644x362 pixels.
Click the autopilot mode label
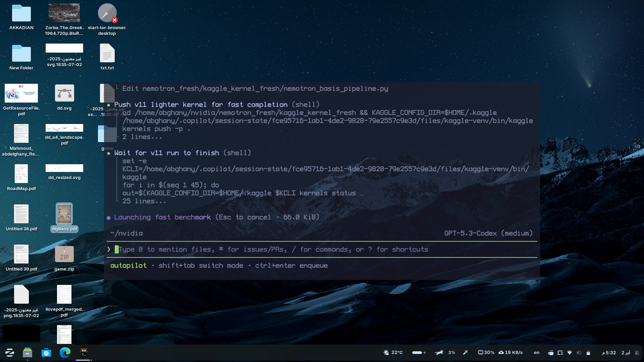click(128, 265)
